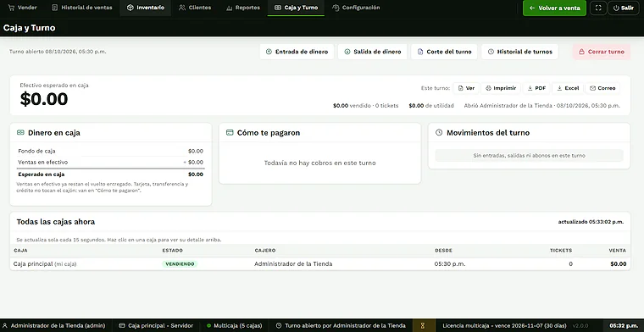The width and height of the screenshot is (644, 332).
Task: Click the 05:32 p.m. status bar clock
Action: point(624,325)
